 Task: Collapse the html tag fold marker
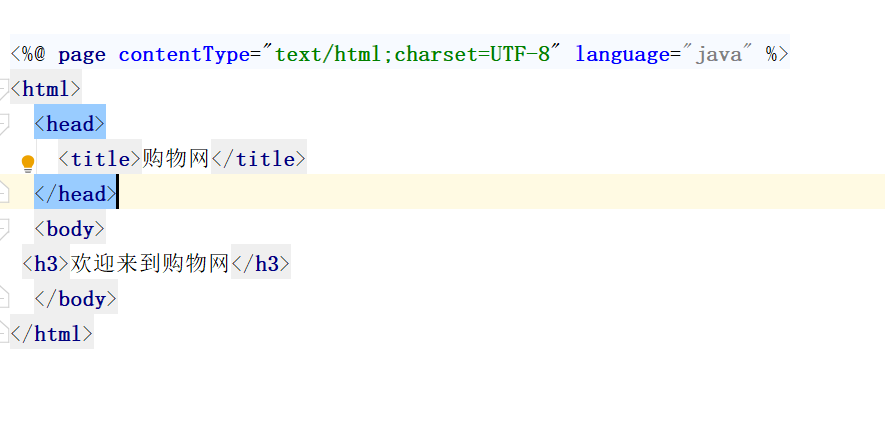click(3, 89)
